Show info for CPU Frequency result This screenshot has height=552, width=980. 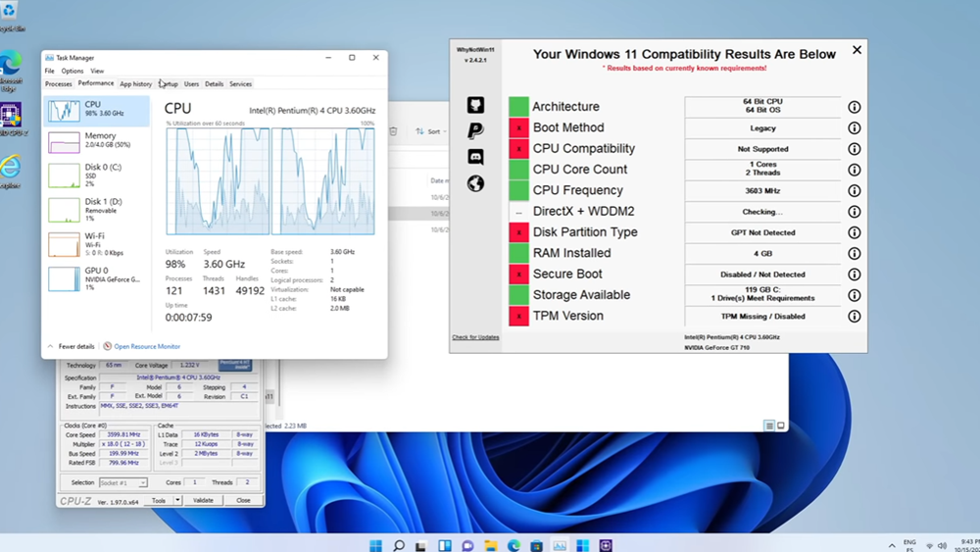[x=854, y=190]
